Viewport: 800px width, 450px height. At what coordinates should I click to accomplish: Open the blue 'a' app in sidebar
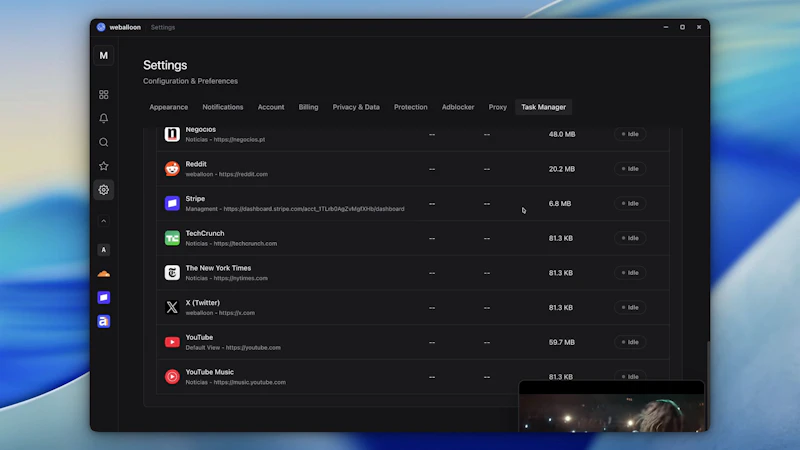pyautogui.click(x=104, y=321)
